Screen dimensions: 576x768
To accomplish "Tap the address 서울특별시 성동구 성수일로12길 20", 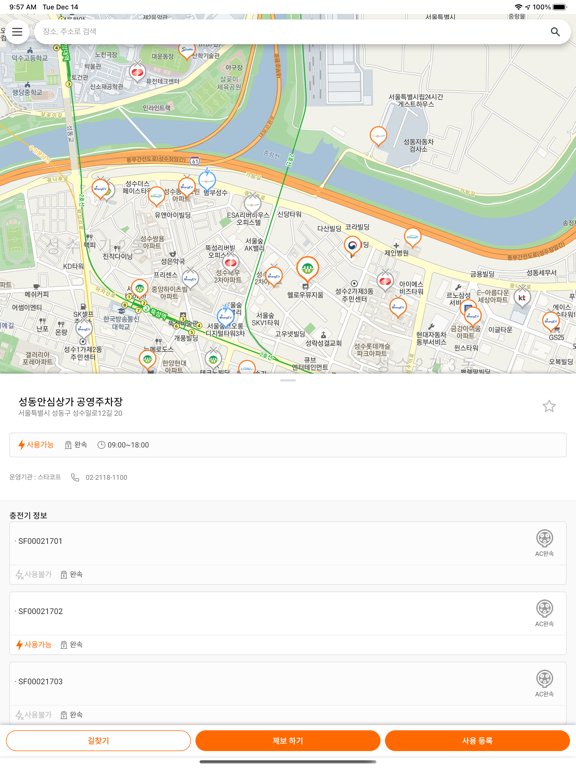I will (x=71, y=413).
